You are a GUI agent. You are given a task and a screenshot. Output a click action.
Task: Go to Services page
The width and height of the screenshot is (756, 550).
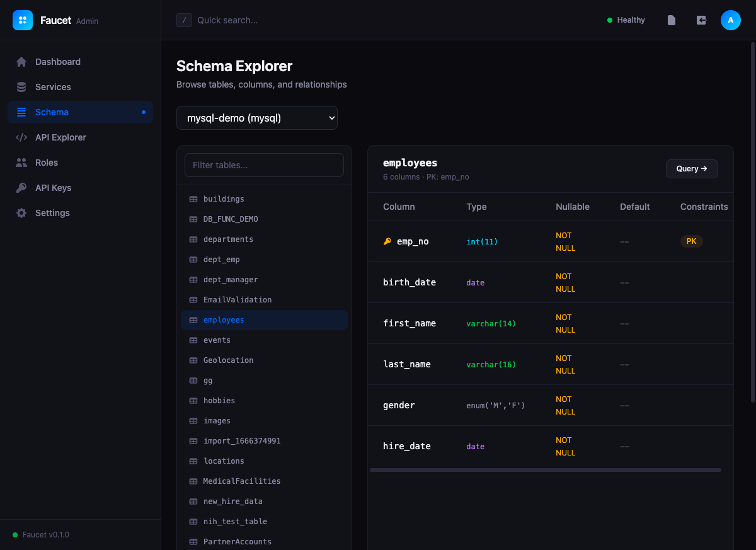pos(81,87)
